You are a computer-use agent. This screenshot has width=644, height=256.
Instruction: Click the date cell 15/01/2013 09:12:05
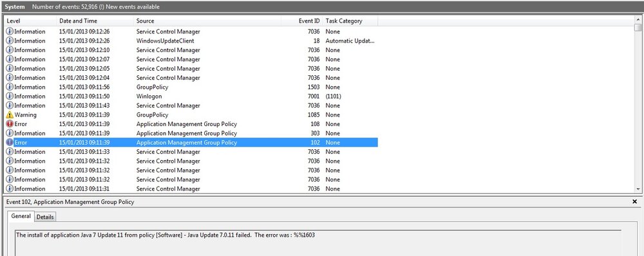[84, 69]
